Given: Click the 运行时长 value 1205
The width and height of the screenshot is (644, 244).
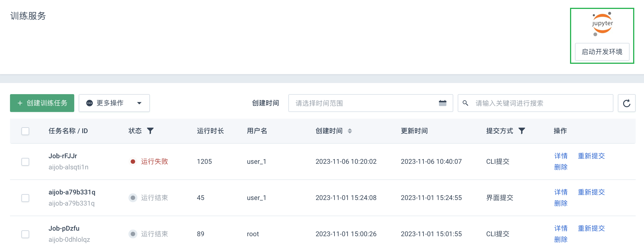Looking at the screenshot, I should click(204, 162).
